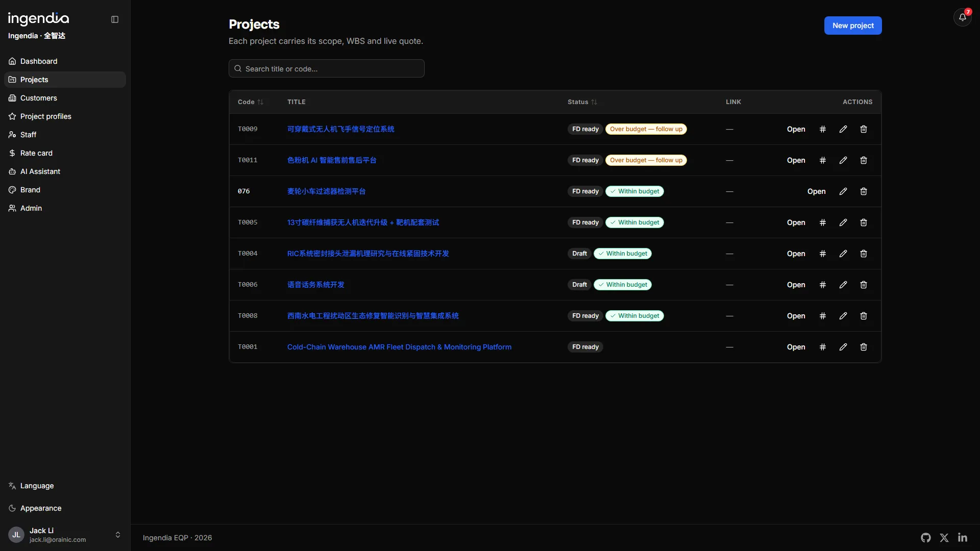The height and width of the screenshot is (551, 980).
Task: Focus the Search title or code field
Action: click(x=327, y=68)
